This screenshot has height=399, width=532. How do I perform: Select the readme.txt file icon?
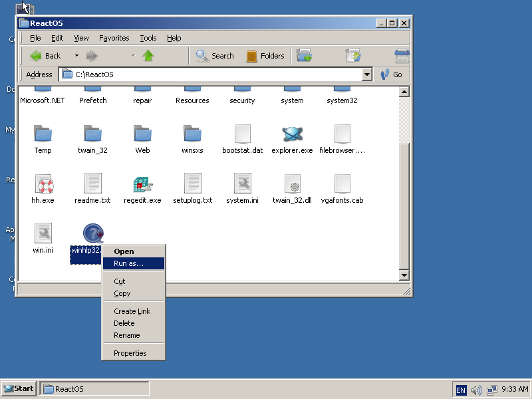pos(92,184)
